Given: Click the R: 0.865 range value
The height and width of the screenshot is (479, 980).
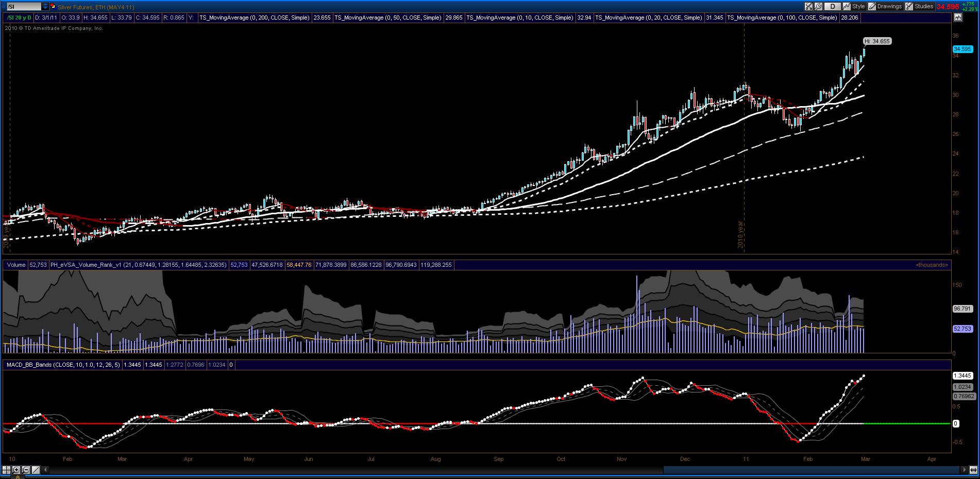Looking at the screenshot, I should 173,18.
